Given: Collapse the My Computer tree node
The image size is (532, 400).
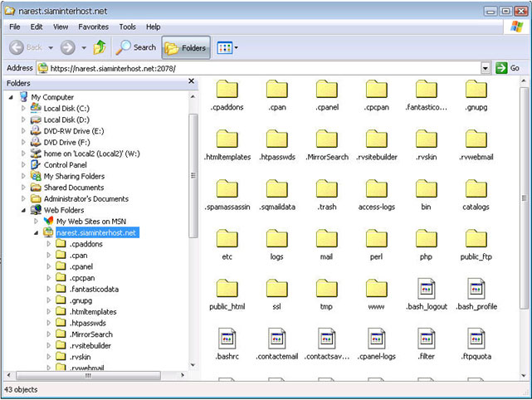Looking at the screenshot, I should 11,97.
